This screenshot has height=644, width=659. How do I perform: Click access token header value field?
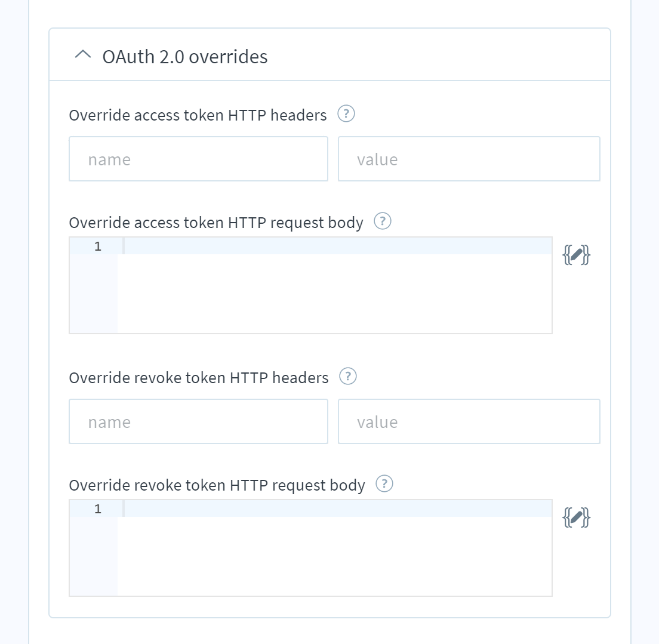point(469,159)
